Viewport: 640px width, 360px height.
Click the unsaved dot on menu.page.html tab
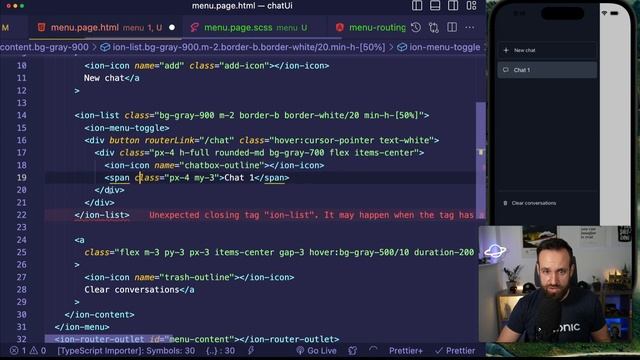tap(172, 27)
